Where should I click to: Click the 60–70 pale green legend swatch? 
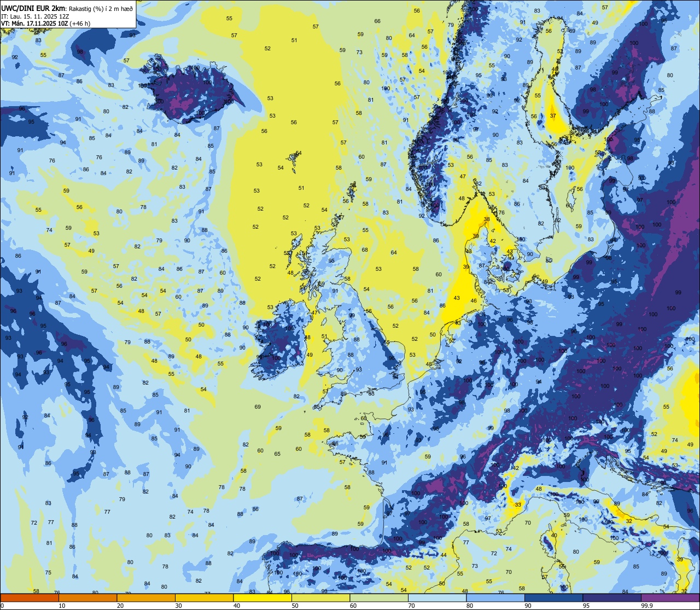coord(379,597)
